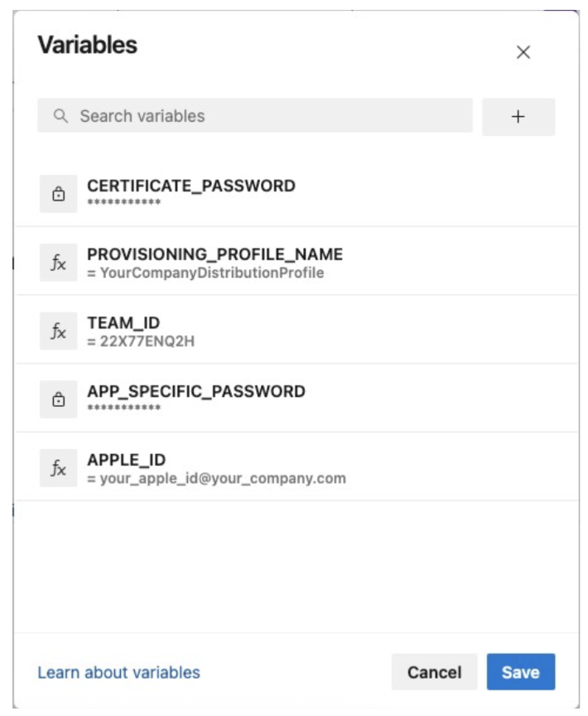Select the CERTIFICATE_PASSWORD variable name
Viewport: 588px width, 716px height.
click(x=190, y=186)
